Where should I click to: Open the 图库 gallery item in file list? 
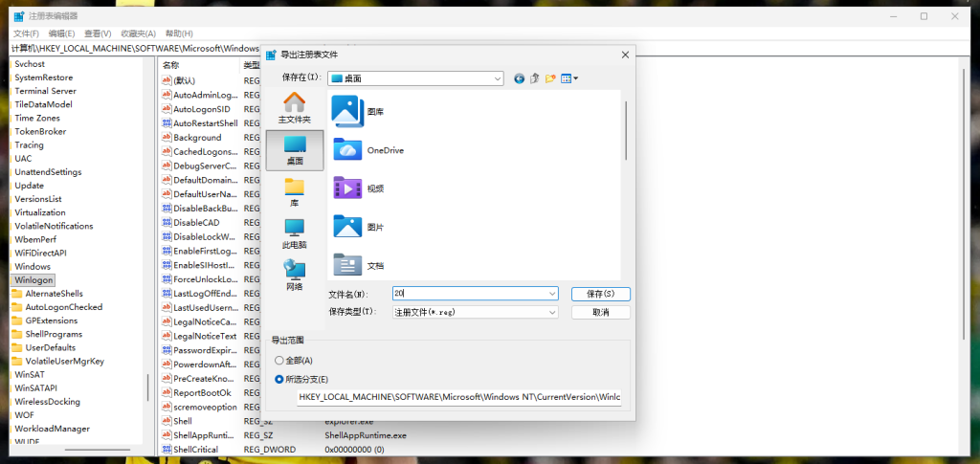click(359, 112)
